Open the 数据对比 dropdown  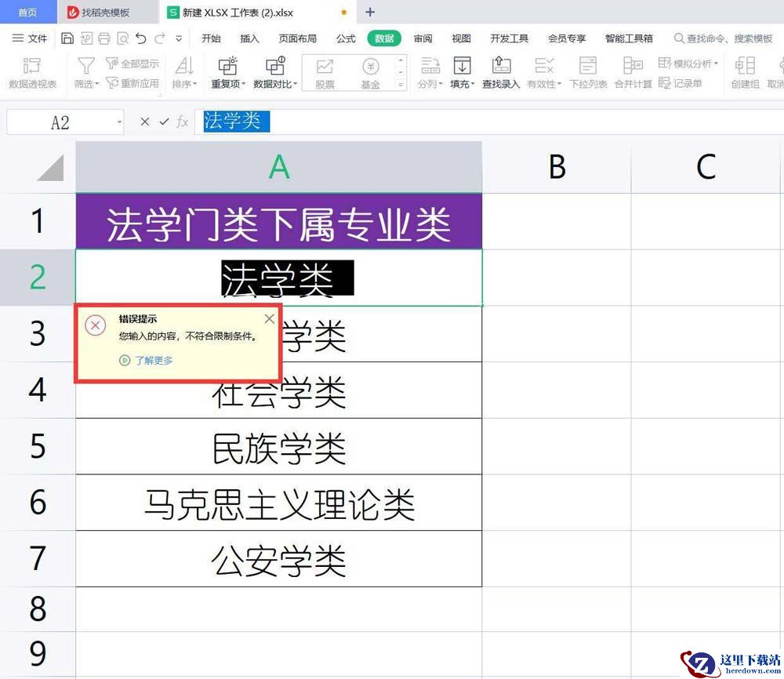tap(275, 73)
